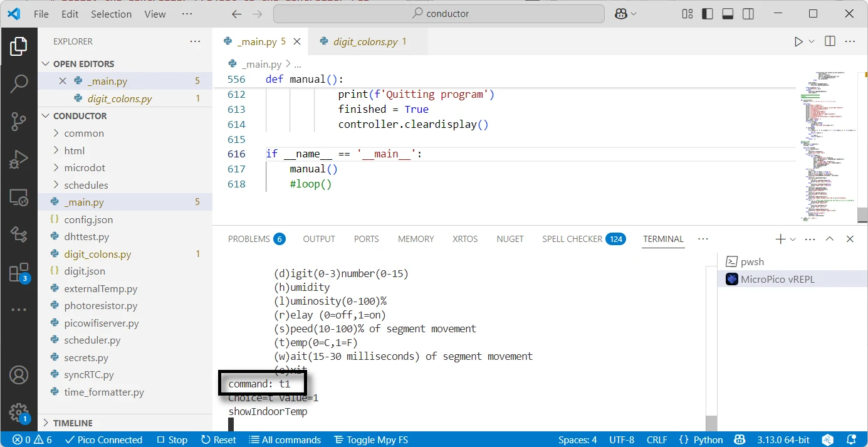Open the Search view in activity bar

point(19,83)
